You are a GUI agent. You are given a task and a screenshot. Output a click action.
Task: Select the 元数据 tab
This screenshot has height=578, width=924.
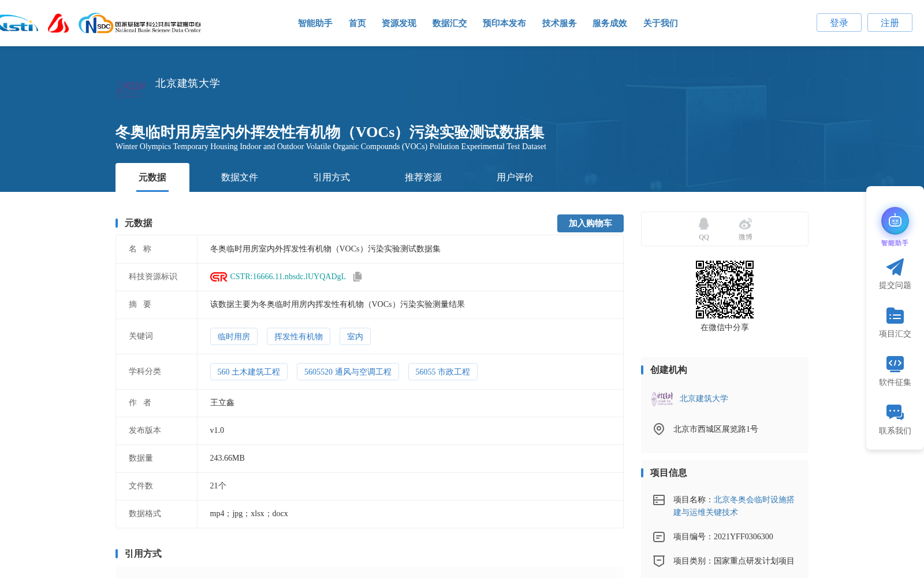click(152, 177)
